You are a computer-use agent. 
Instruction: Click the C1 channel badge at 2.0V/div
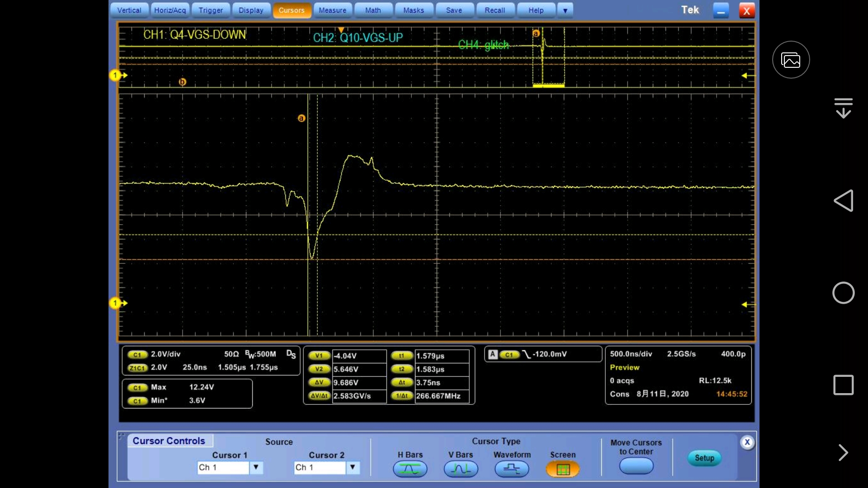137,355
